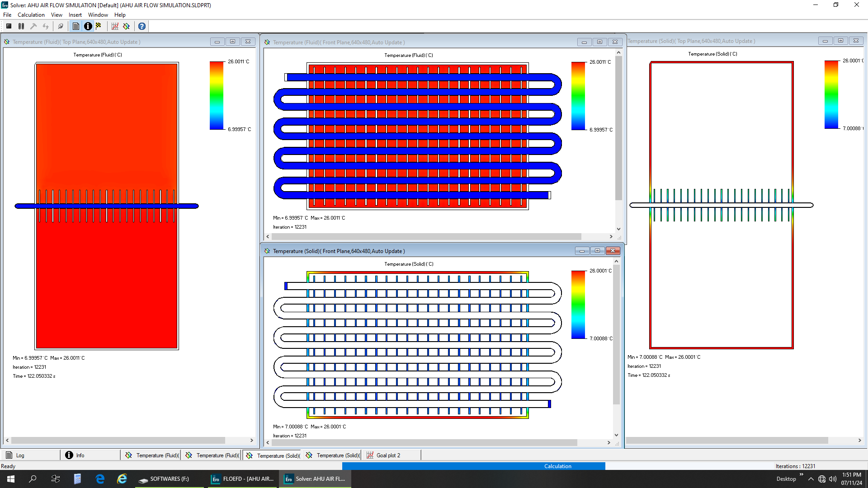The height and width of the screenshot is (488, 868).
Task: Switch to the Log tab
Action: pos(30,455)
